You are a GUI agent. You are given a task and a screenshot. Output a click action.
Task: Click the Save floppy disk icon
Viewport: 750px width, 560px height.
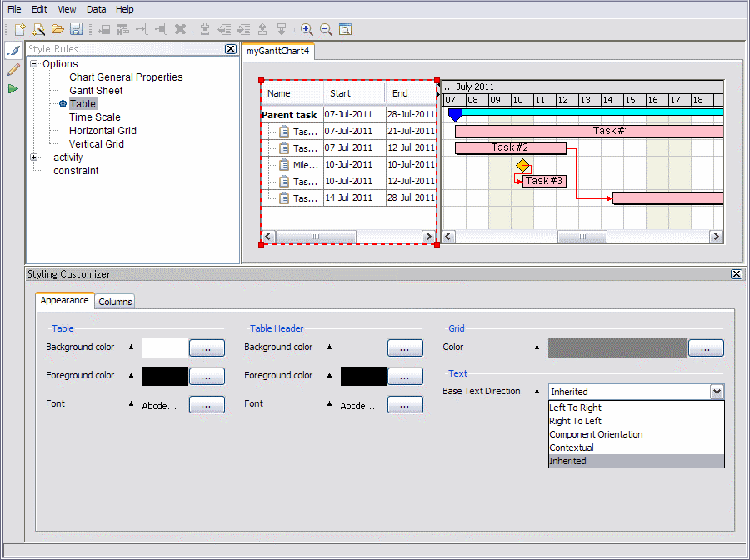(x=76, y=29)
